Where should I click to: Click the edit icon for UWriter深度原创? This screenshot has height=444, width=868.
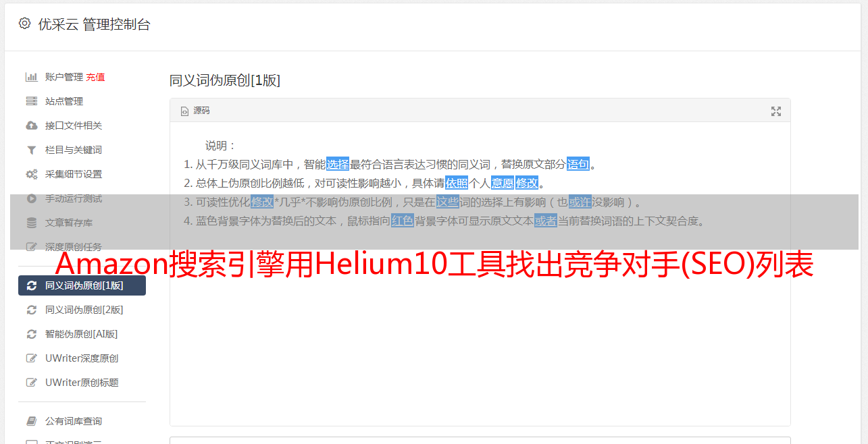31,358
